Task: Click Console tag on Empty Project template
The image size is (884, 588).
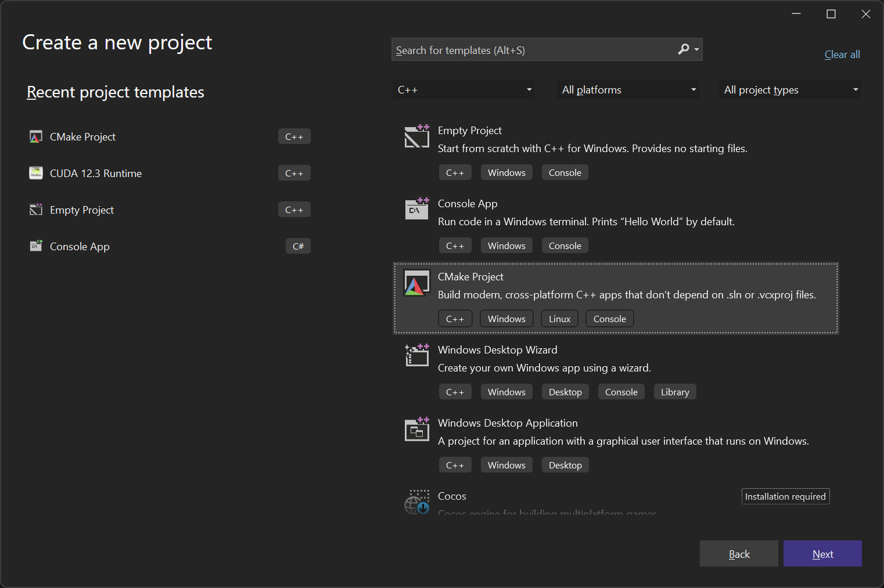Action: (565, 172)
